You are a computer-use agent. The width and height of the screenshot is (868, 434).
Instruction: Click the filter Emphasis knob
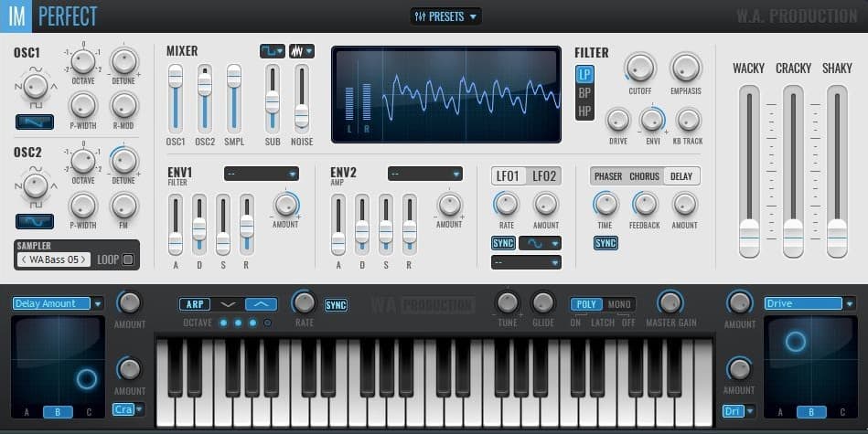pyautogui.click(x=686, y=68)
